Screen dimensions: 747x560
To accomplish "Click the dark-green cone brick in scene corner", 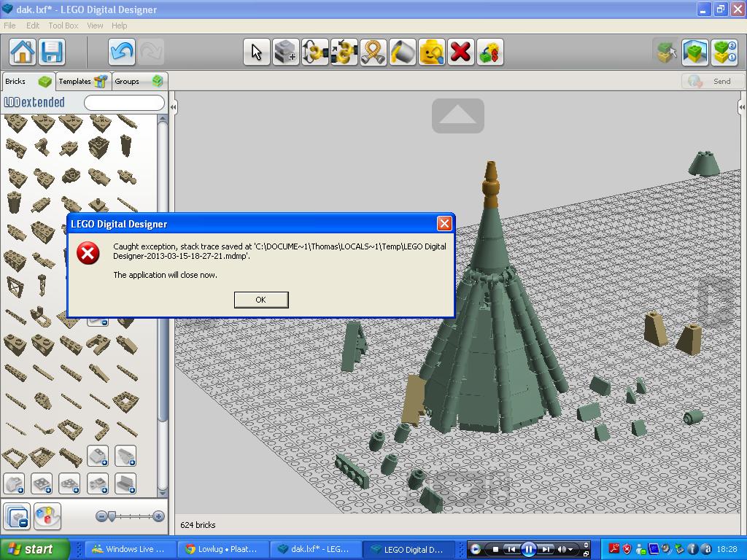I will tap(704, 163).
